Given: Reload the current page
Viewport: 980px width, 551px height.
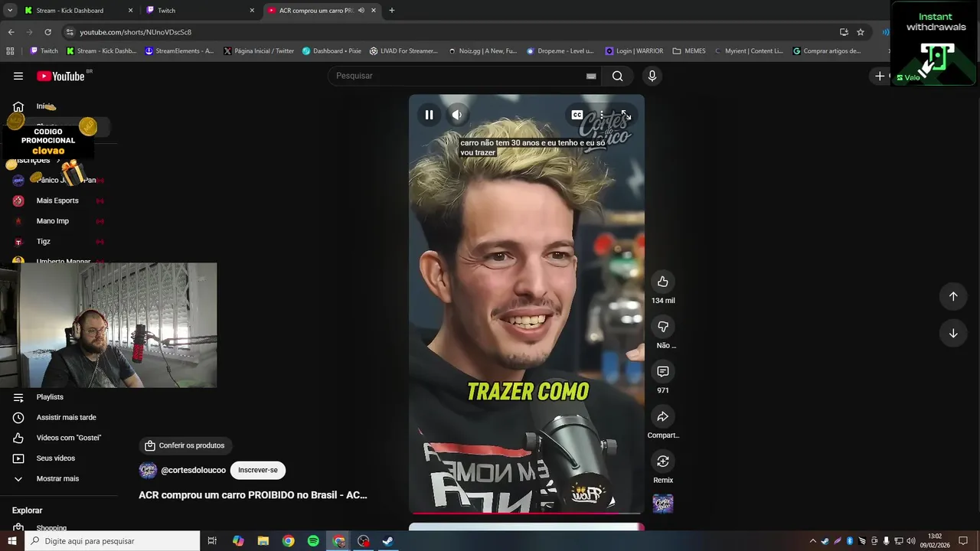Looking at the screenshot, I should [x=47, y=32].
